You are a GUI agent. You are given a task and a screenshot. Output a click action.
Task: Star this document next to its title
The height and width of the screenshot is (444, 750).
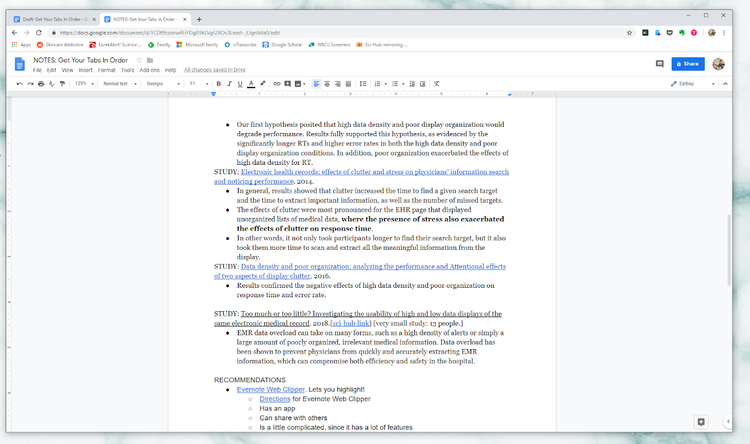click(x=139, y=60)
